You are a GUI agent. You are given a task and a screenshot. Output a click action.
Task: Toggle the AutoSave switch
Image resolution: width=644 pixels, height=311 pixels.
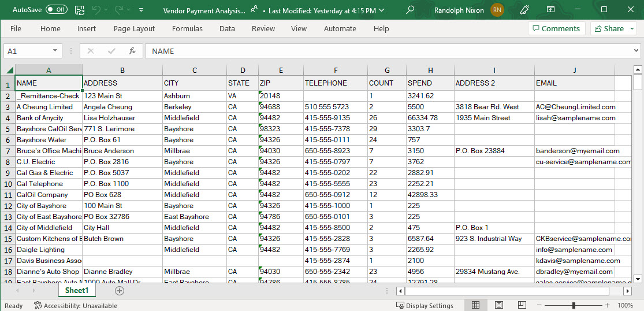[x=56, y=10]
